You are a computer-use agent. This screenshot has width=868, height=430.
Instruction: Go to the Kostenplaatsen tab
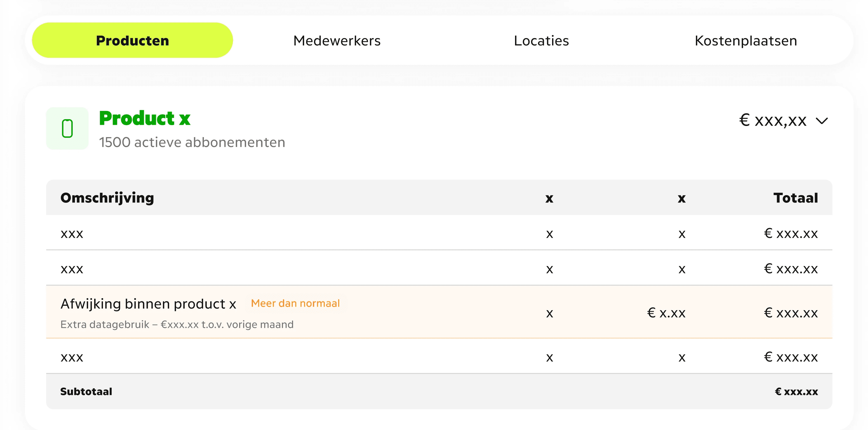[x=746, y=41]
